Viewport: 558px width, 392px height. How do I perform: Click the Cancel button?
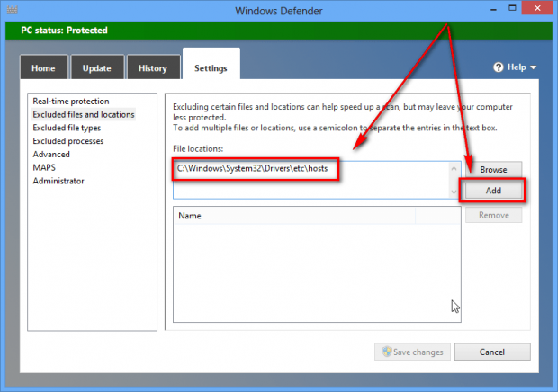click(492, 352)
